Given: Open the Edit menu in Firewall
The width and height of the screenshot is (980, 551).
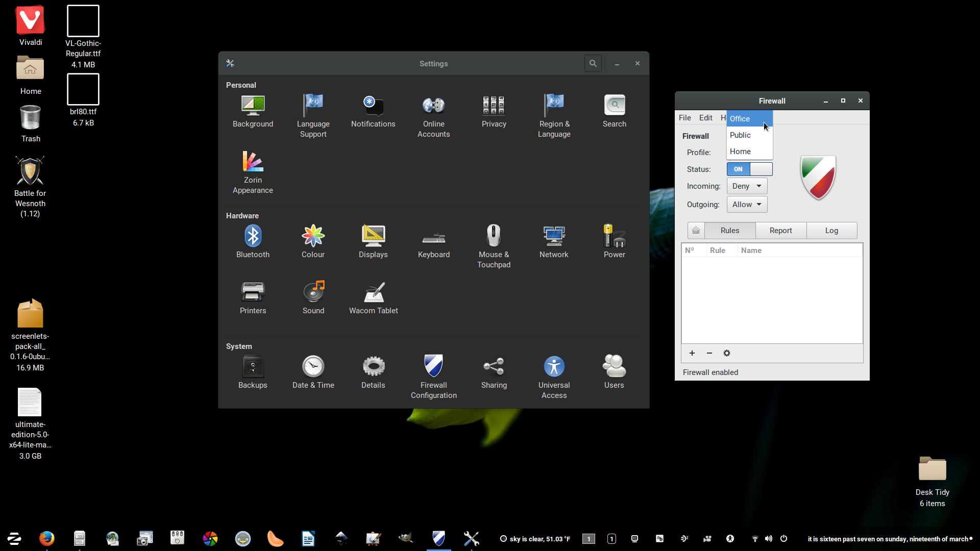Looking at the screenshot, I should click(x=705, y=118).
